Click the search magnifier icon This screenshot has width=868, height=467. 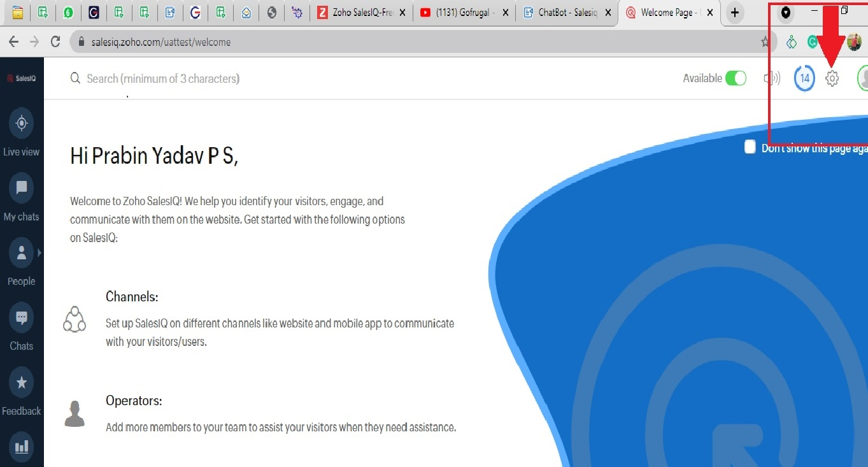tap(75, 78)
